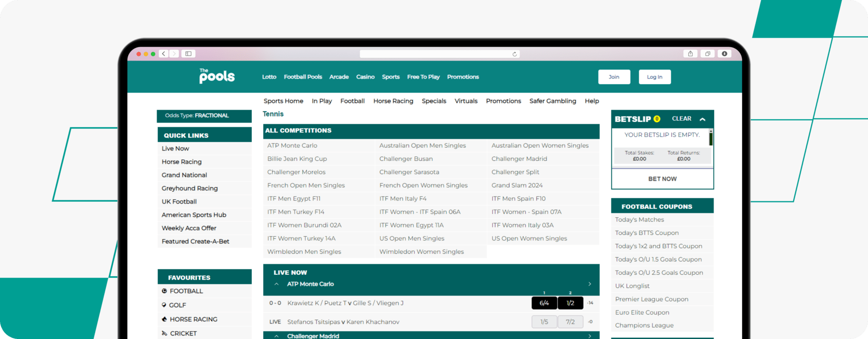The image size is (868, 339).
Task: Open Challenger Madrid via right arrow
Action: (x=590, y=336)
